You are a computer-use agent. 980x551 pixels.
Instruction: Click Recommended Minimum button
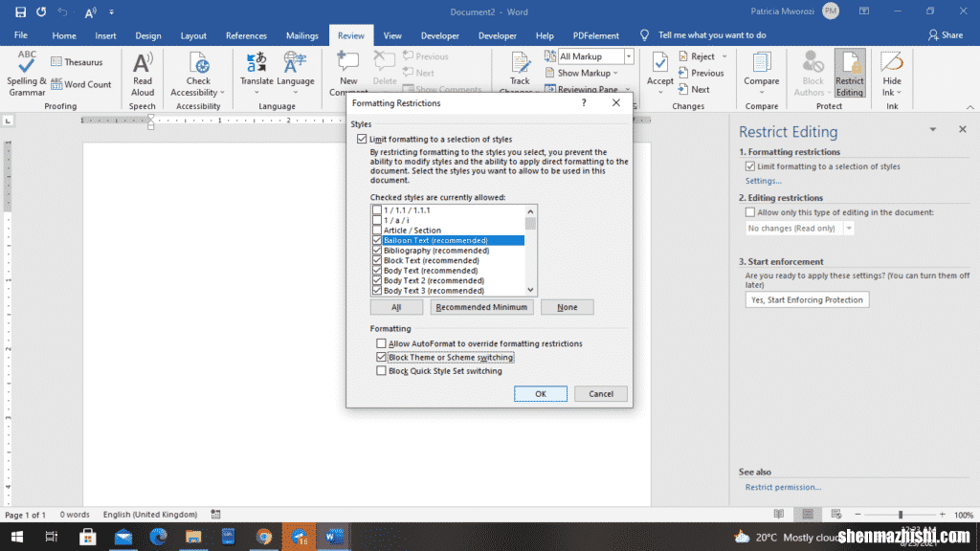coord(481,307)
